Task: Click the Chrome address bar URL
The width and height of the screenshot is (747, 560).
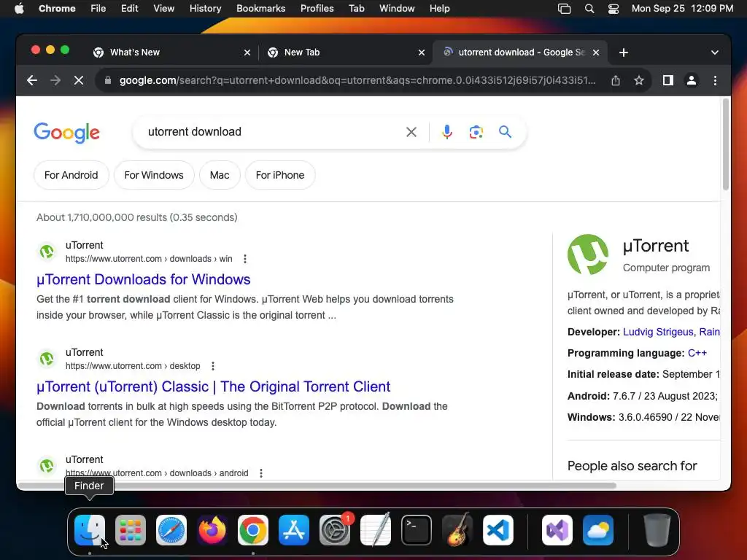Action: pyautogui.click(x=357, y=80)
